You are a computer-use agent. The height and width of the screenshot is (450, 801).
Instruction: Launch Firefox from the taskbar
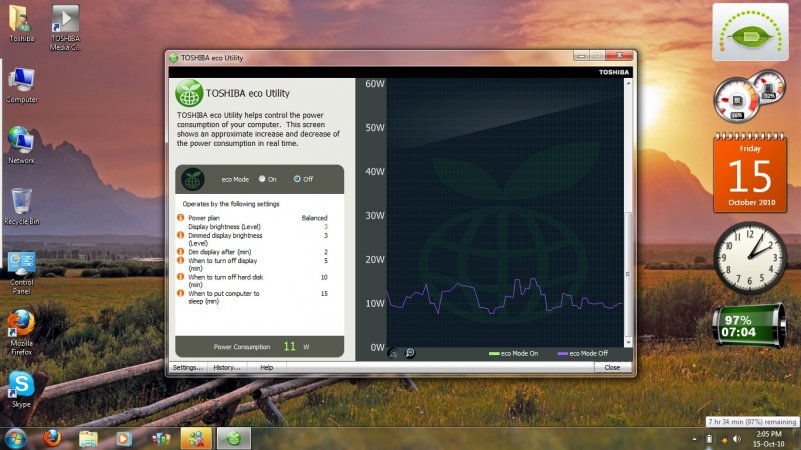coord(52,438)
